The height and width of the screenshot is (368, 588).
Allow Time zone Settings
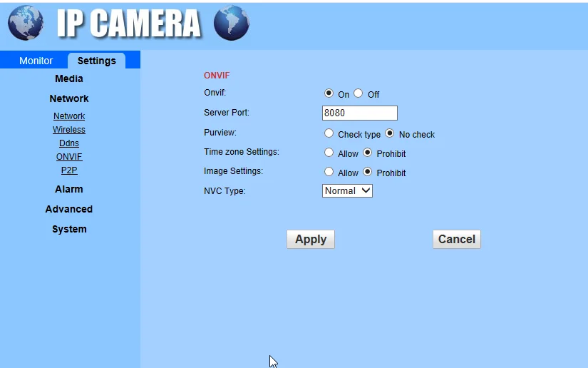[x=329, y=153]
